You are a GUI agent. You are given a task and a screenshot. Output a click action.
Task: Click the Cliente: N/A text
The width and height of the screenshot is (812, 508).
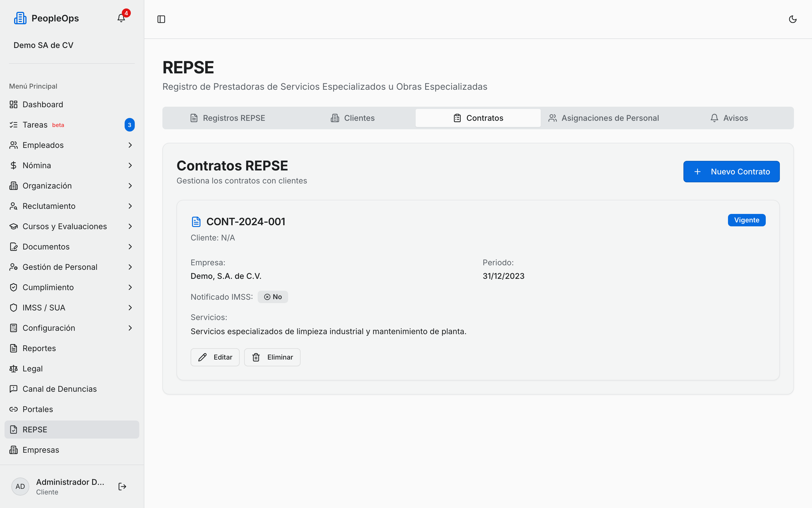click(213, 238)
